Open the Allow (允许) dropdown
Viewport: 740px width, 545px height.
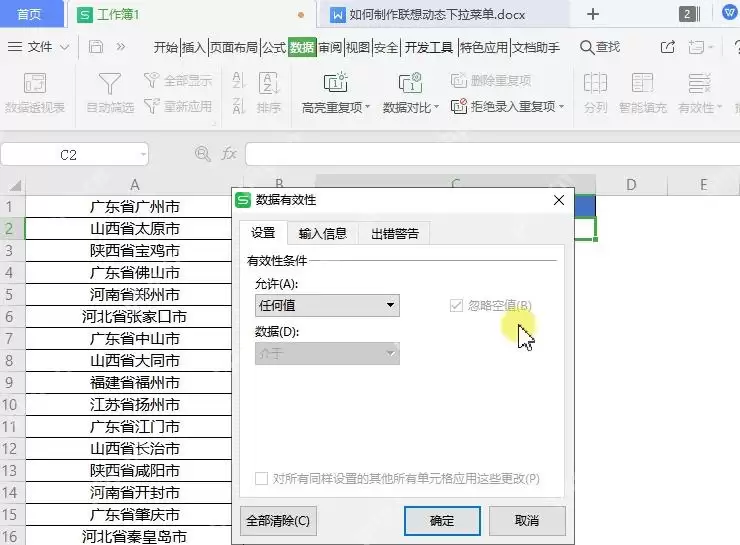pos(327,305)
